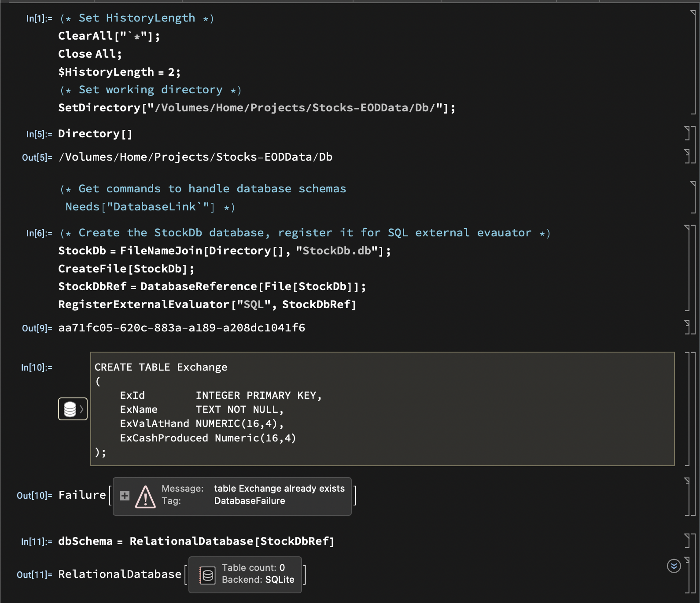Click the Out[10] Failure summary box
The height and width of the screenshot is (603, 700).
click(x=232, y=496)
